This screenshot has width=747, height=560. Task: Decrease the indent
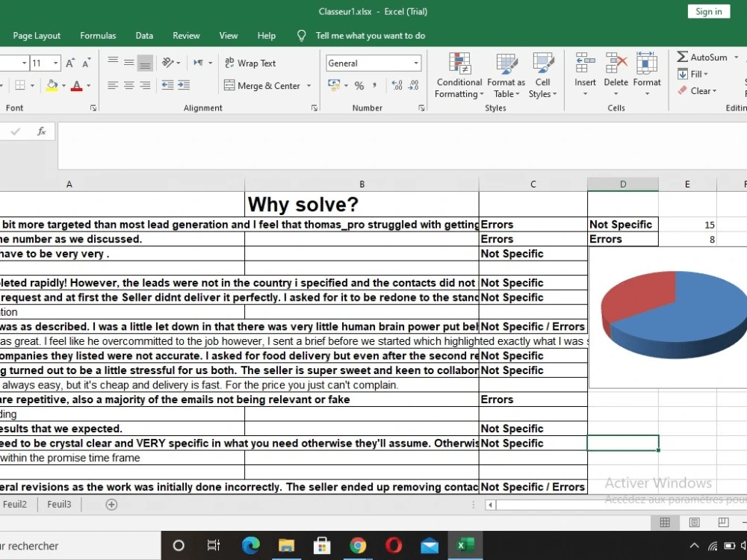point(167,85)
